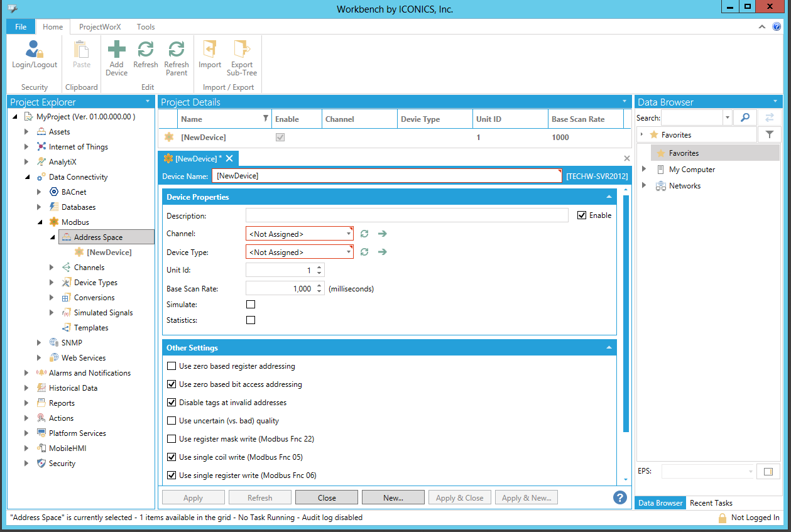Open the blue help question mark icon
The width and height of the screenshot is (791, 532).
tap(619, 497)
